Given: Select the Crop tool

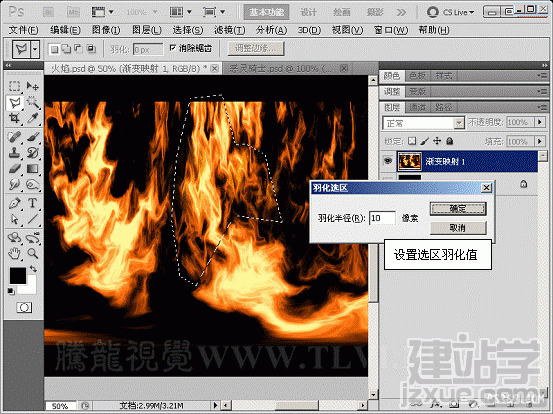Looking at the screenshot, I should click(x=14, y=118).
